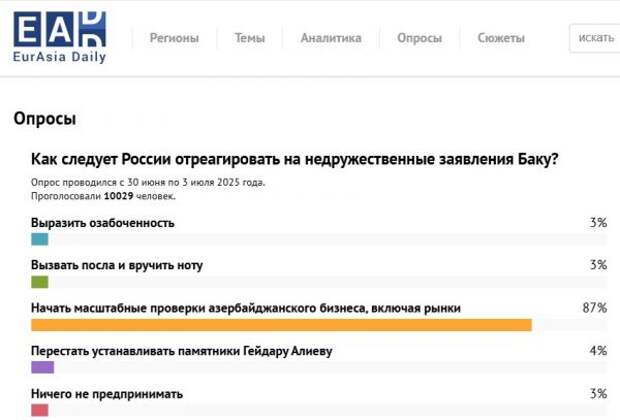Click the blue 3% result bar
The width and height of the screenshot is (620, 420).
coord(40,240)
